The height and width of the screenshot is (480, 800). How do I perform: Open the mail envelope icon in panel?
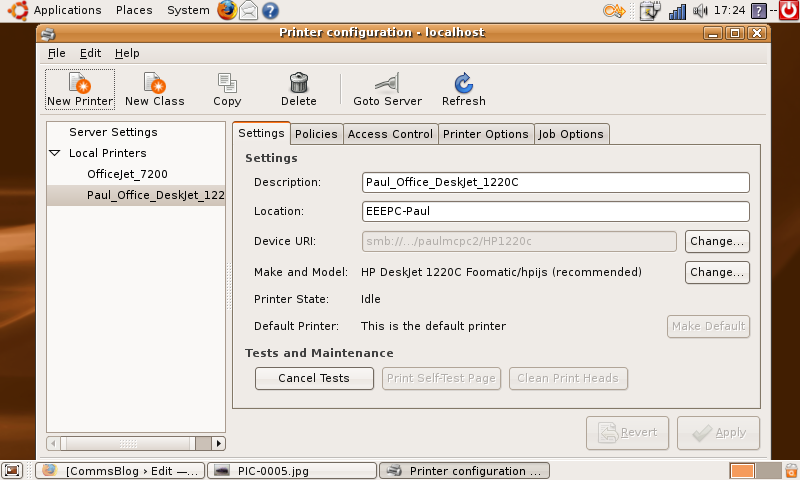point(249,11)
